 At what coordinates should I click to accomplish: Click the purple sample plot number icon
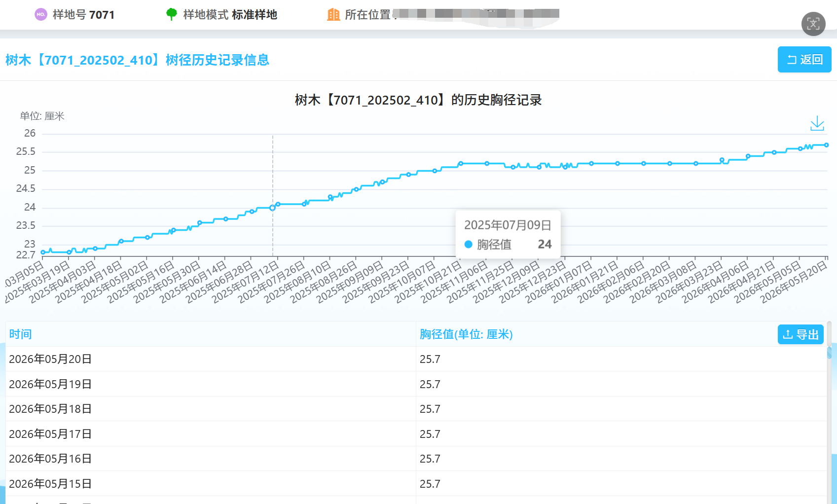tap(41, 15)
